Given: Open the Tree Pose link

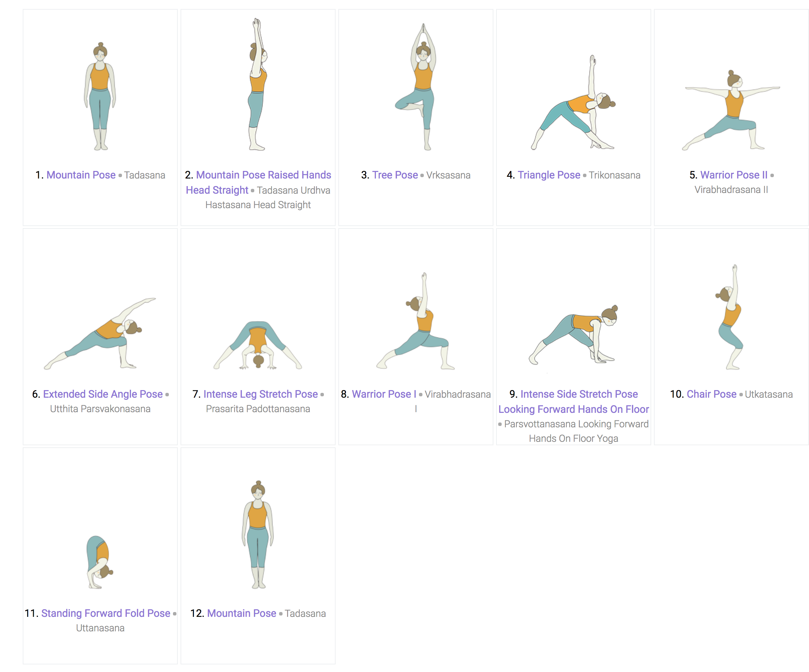Looking at the screenshot, I should coord(395,175).
